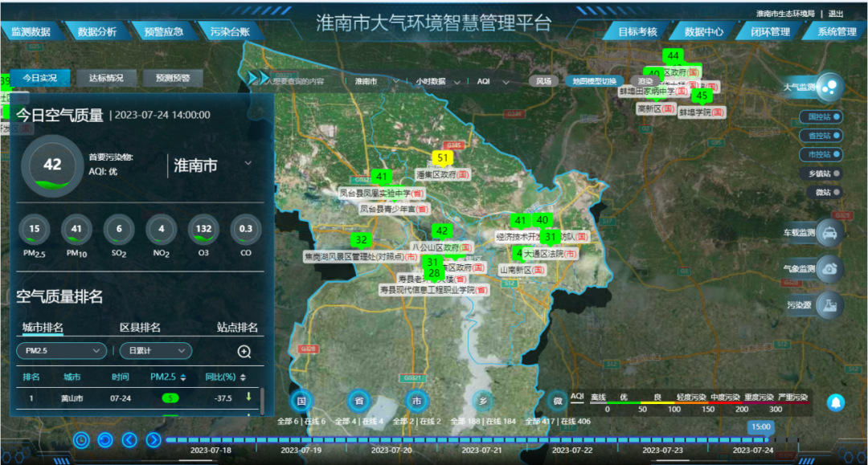The image size is (868, 465).
Task: Switch to 区县排名 tab
Action: [x=140, y=328]
